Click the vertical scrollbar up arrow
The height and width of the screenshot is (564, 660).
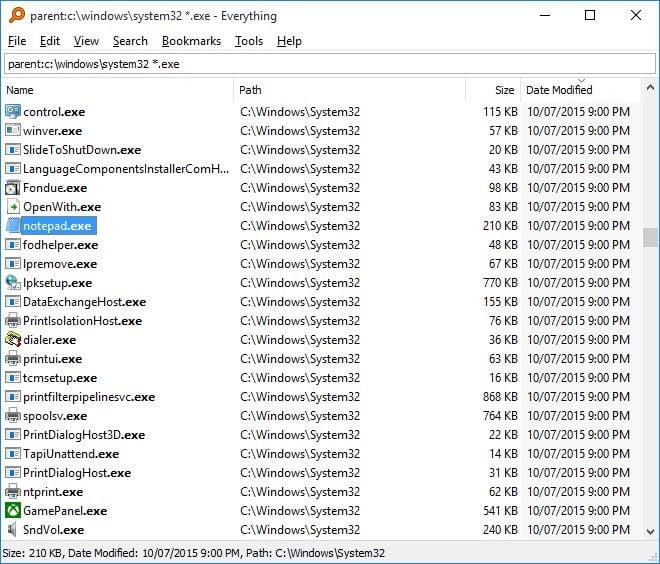pos(650,88)
